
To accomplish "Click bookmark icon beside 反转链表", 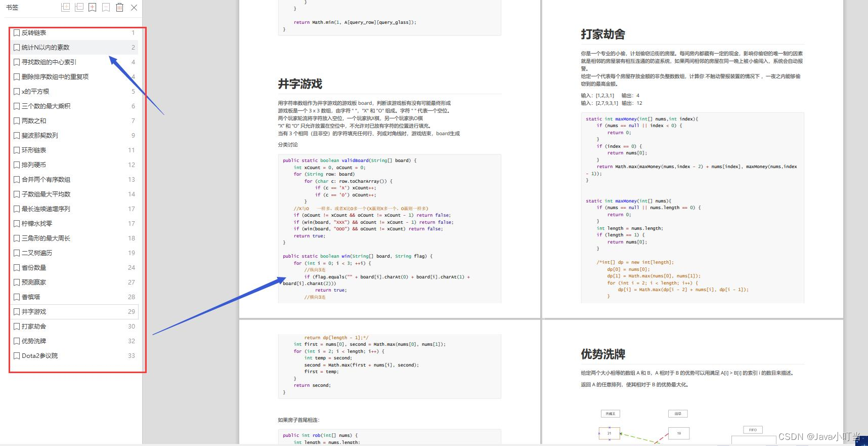I will point(17,33).
